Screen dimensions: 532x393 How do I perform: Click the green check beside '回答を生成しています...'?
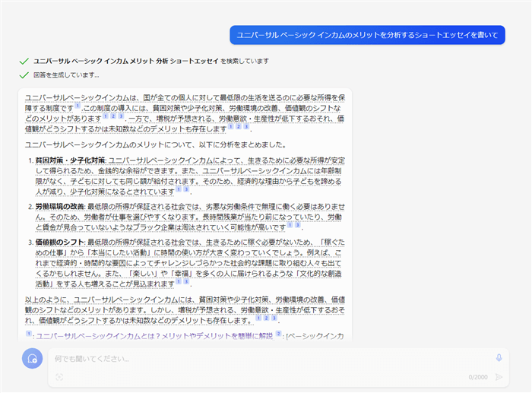click(x=24, y=75)
